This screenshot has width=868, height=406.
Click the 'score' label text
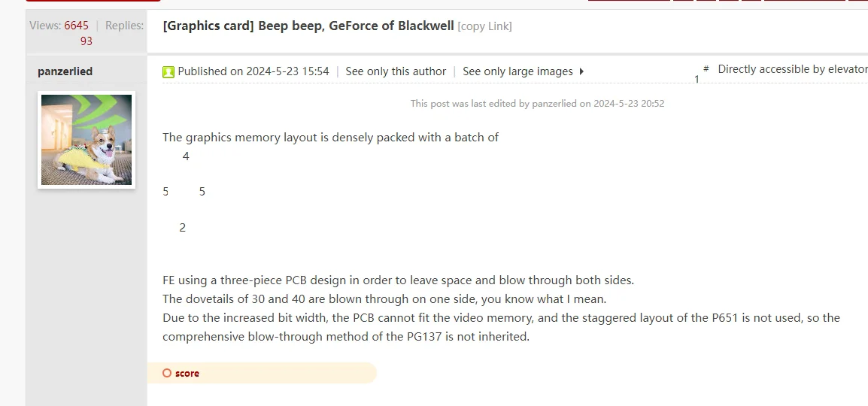[187, 373]
